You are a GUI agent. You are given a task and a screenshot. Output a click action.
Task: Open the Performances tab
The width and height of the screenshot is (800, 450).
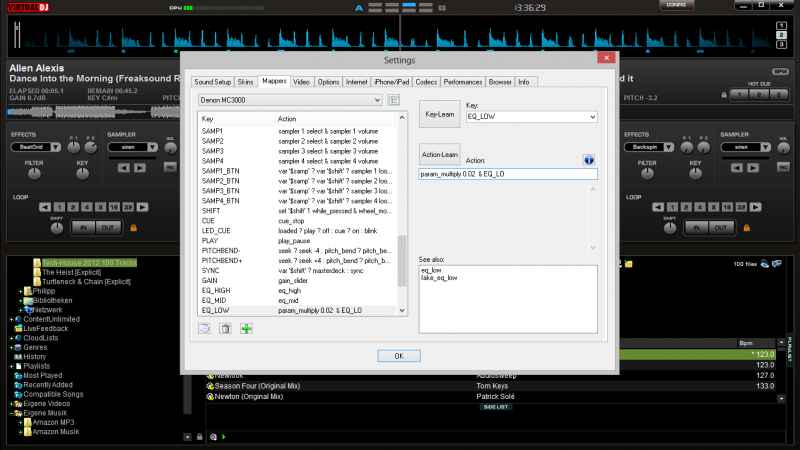coord(463,81)
